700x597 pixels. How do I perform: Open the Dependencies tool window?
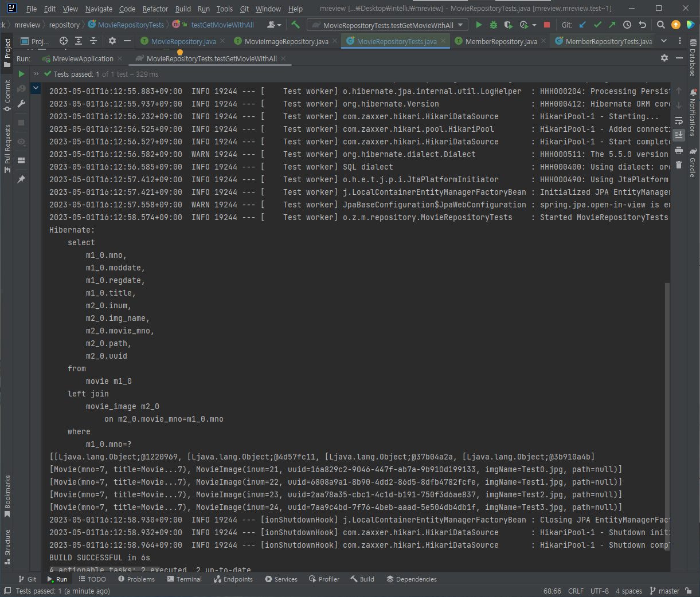(x=412, y=579)
